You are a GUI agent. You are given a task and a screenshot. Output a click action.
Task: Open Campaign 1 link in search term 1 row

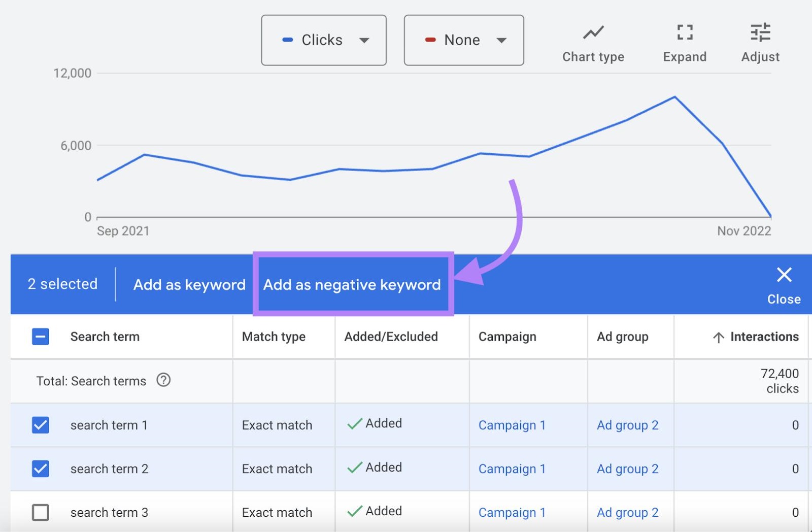[512, 425]
